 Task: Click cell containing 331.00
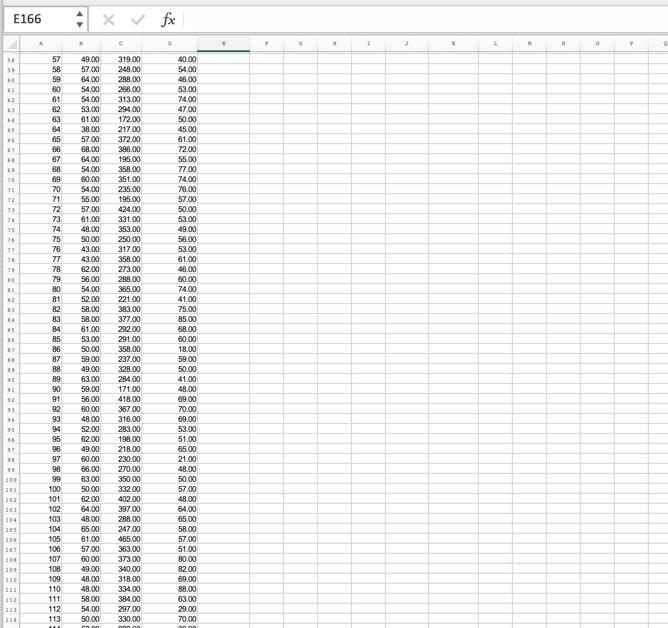click(121, 219)
